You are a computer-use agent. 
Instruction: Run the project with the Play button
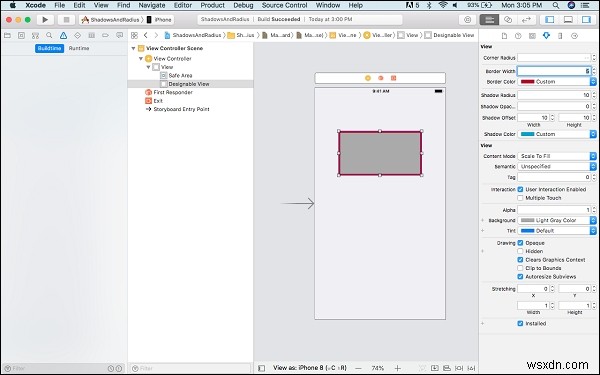coord(45,20)
